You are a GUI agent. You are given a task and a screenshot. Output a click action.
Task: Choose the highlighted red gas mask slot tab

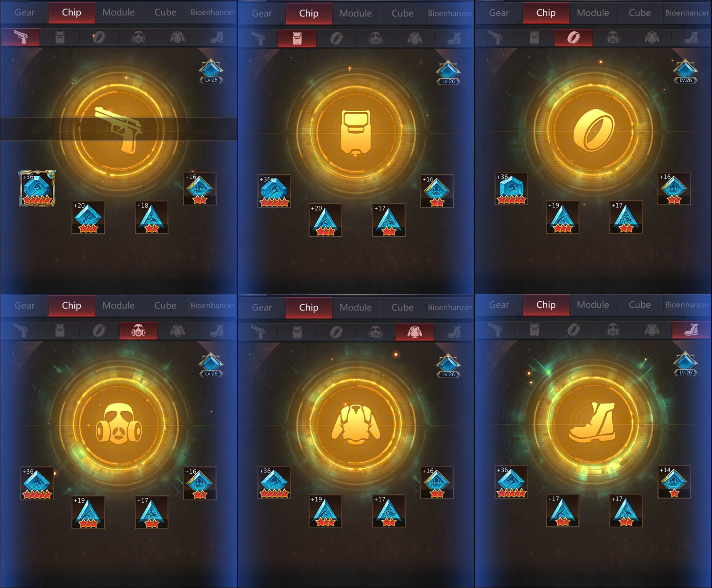138,331
